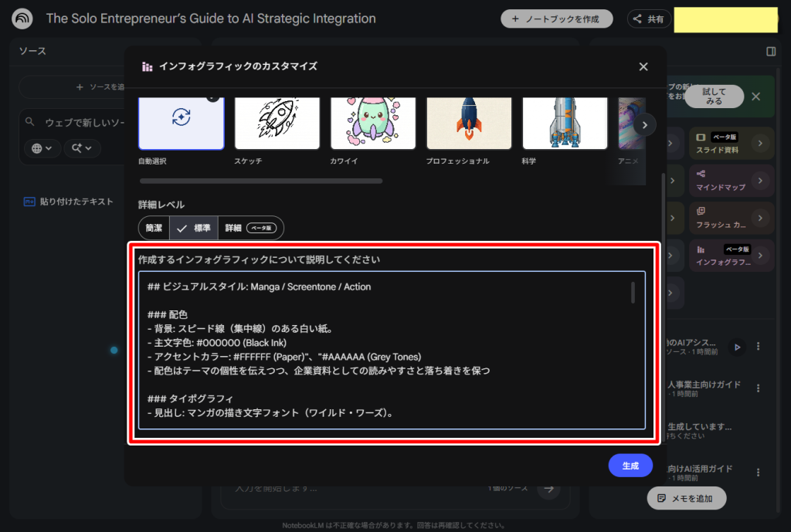Click the notebook title text
The width and height of the screenshot is (791, 532).
(x=211, y=19)
